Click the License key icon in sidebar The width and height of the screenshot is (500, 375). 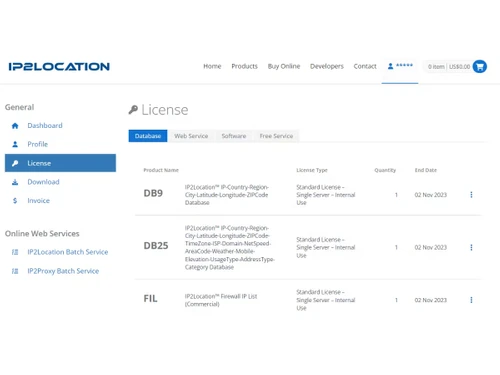[15, 163]
